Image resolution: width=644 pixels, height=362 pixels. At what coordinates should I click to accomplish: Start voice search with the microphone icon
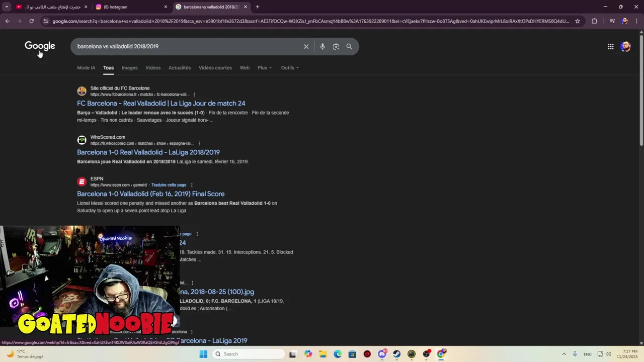click(323, 46)
